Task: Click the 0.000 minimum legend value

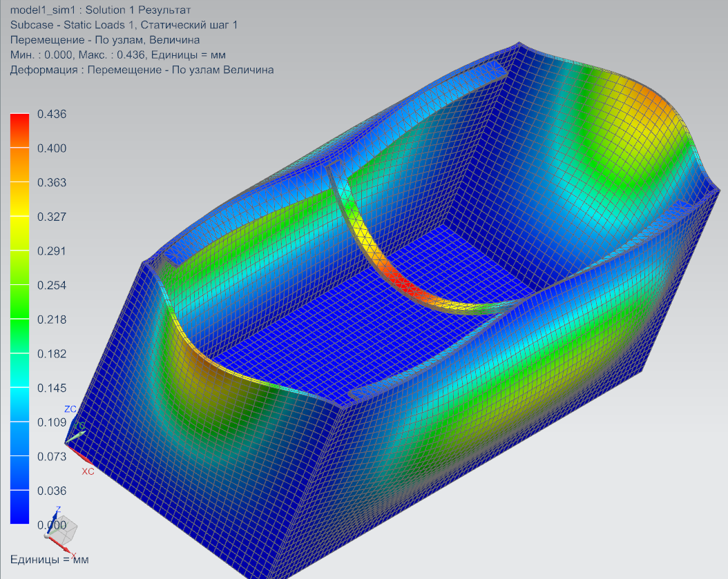Action: click(x=51, y=524)
